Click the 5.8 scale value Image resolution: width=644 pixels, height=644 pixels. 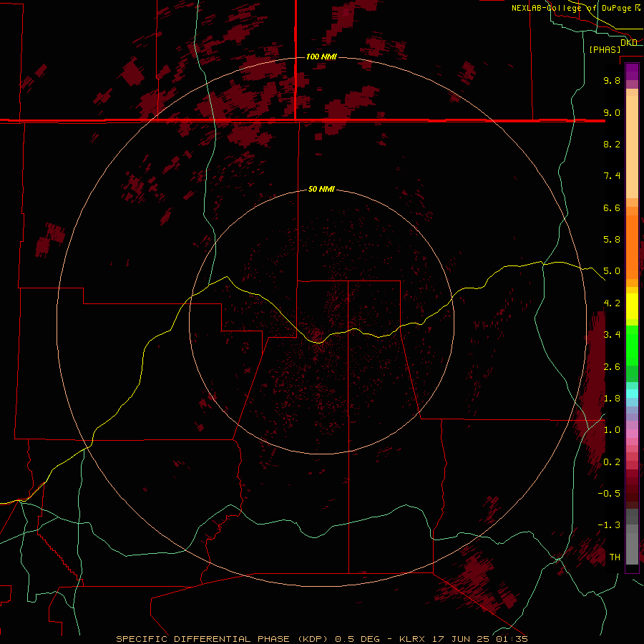click(612, 240)
